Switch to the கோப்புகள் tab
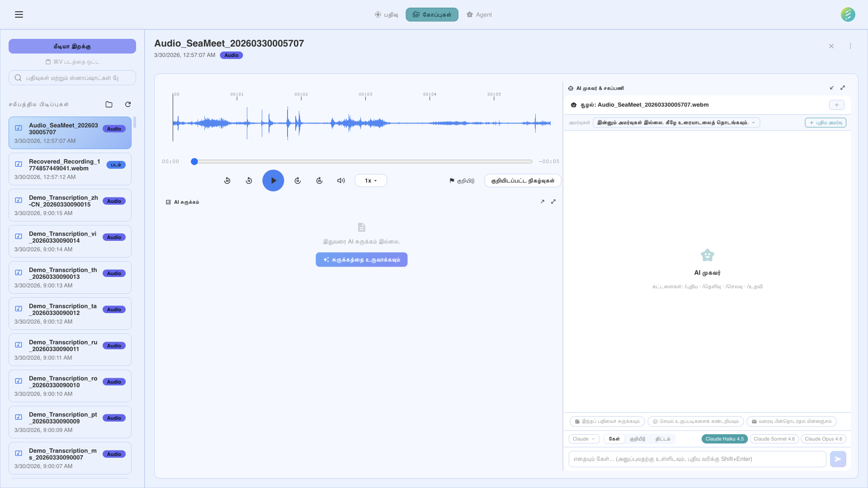The image size is (868, 488). point(431,14)
